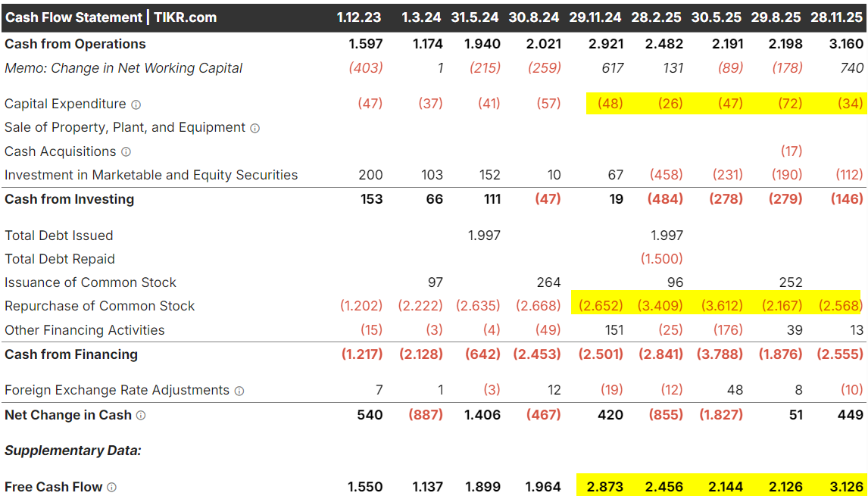This screenshot has width=868, height=496.
Task: Click the Cash from Financing row label
Action: click(x=71, y=354)
